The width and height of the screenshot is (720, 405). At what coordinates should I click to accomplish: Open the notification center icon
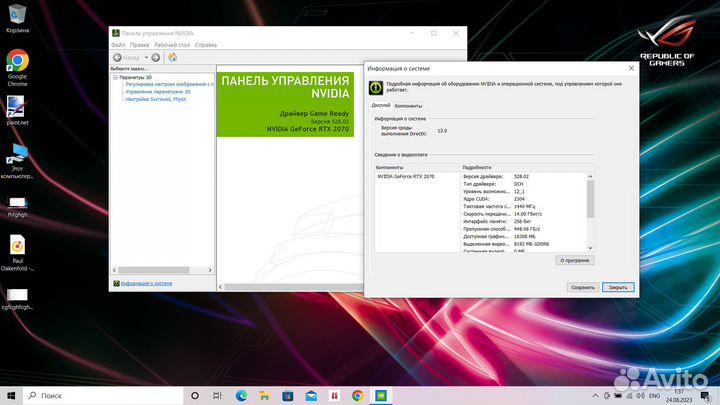706,396
